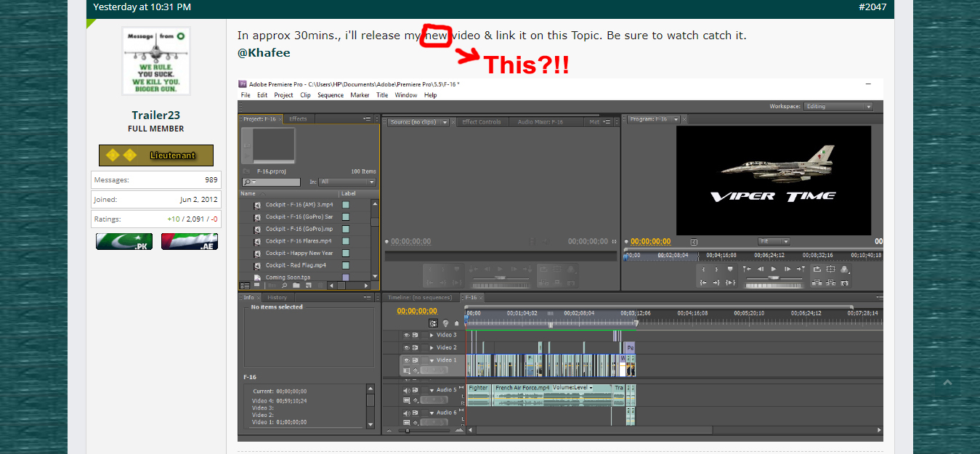This screenshot has width=980, height=454.
Task: Click the timeline Set Encore Chapter Marker icon
Action: point(445,323)
